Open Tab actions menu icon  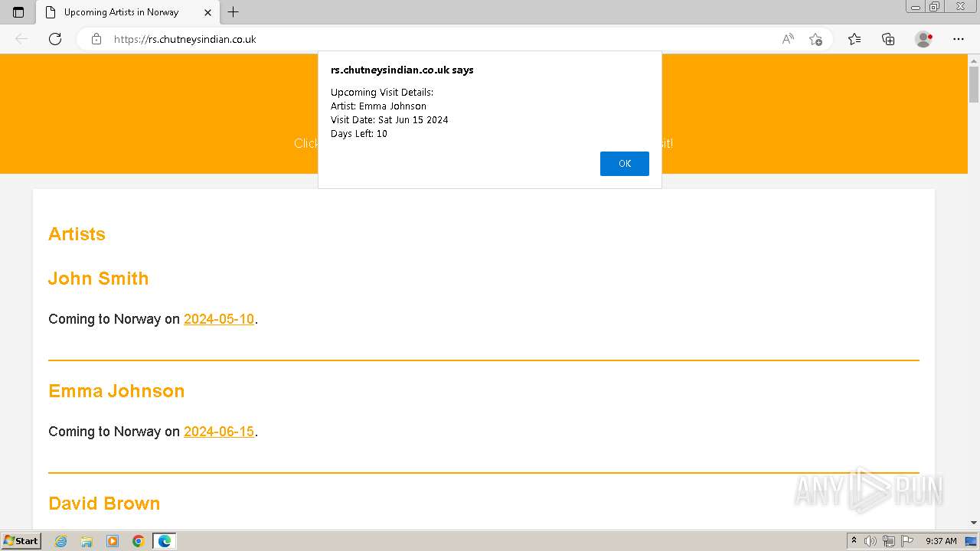(x=18, y=12)
